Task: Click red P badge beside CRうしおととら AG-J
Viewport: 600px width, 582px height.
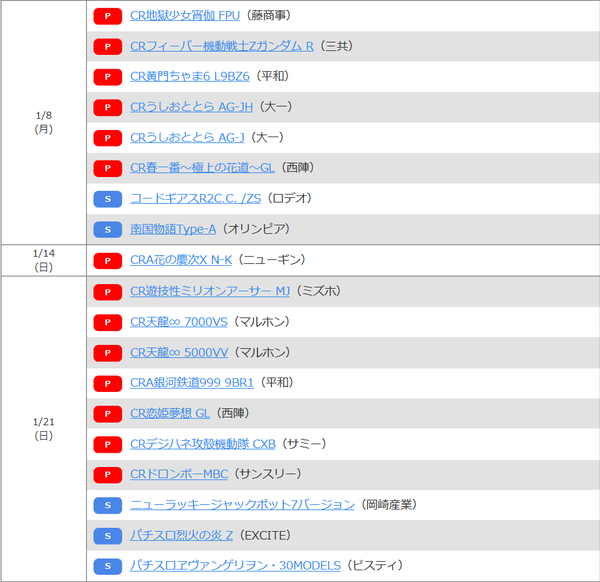Action: (x=108, y=138)
